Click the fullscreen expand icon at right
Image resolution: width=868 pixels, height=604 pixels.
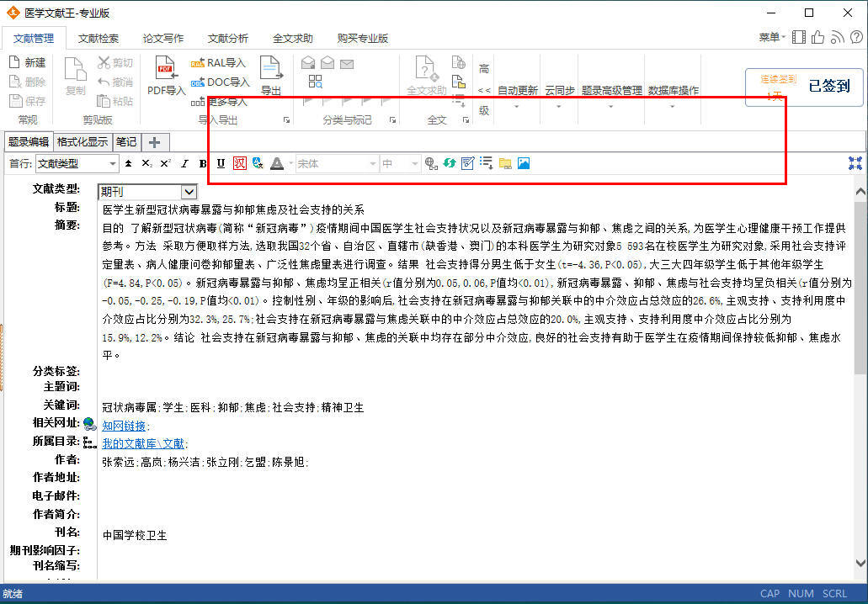[x=855, y=163]
